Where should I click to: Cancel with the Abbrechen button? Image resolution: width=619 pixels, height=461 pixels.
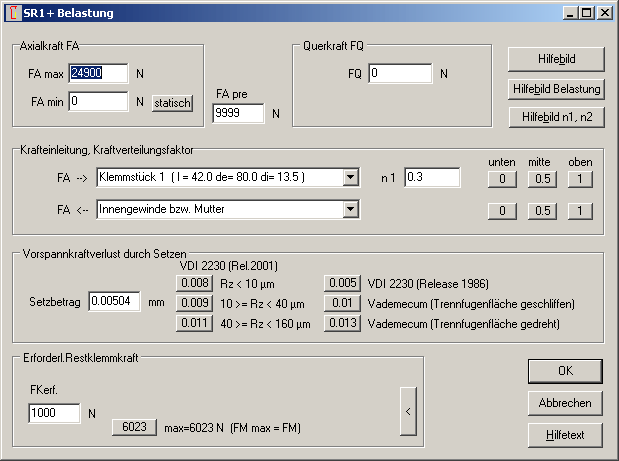coord(565,403)
